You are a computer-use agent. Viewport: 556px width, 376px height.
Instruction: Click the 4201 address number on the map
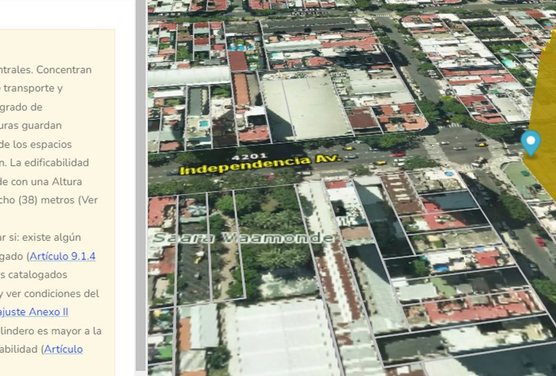[249, 156]
